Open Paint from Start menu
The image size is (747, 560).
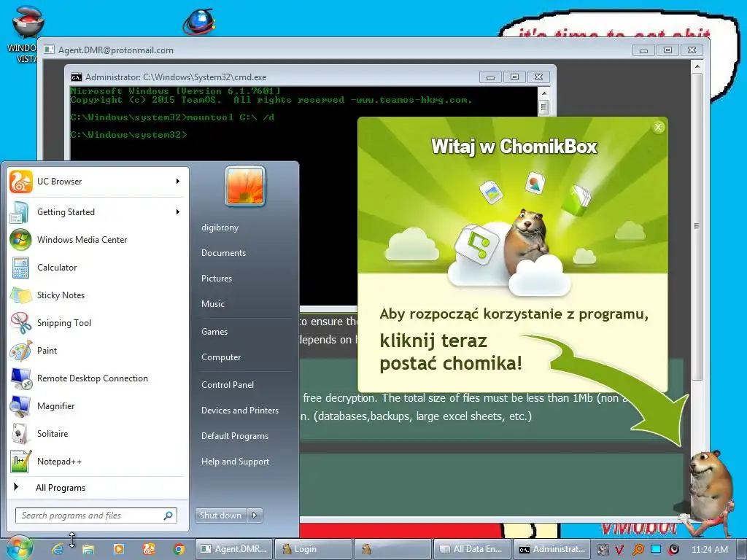pyautogui.click(x=98, y=351)
